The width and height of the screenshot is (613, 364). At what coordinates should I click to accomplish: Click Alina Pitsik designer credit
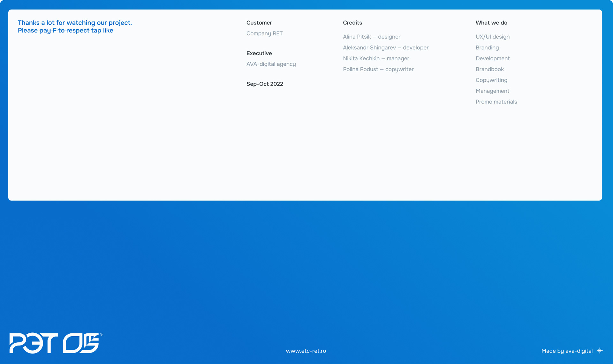point(371,37)
